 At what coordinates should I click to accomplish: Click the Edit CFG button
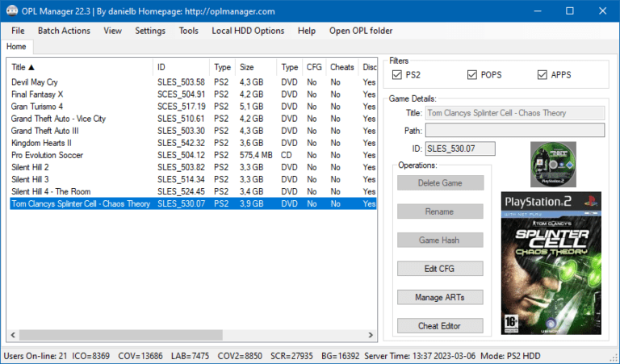pos(440,269)
